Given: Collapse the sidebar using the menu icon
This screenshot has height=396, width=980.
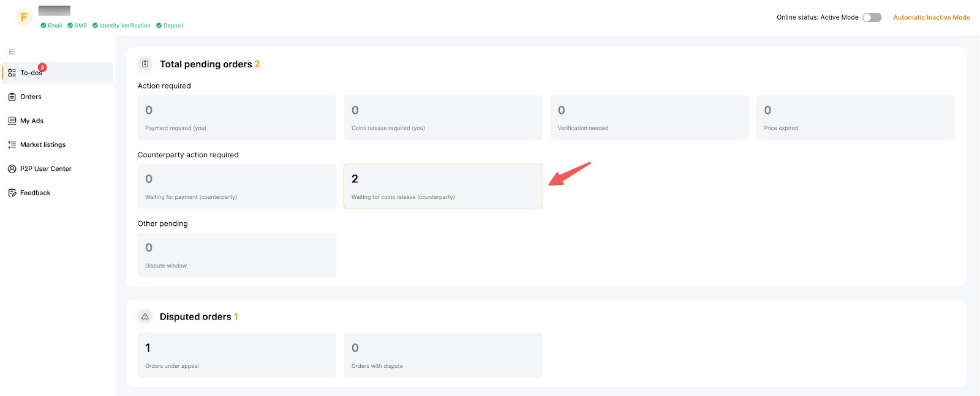Looking at the screenshot, I should 12,52.
